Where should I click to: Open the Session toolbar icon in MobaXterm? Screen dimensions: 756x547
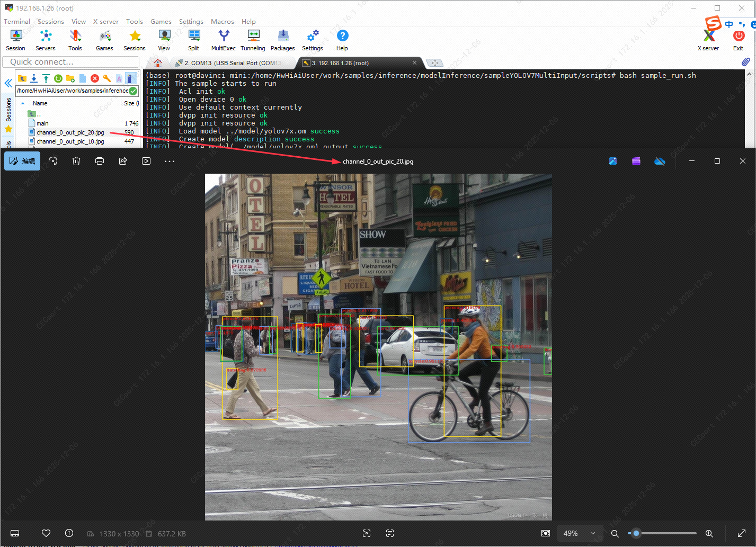[x=16, y=40]
